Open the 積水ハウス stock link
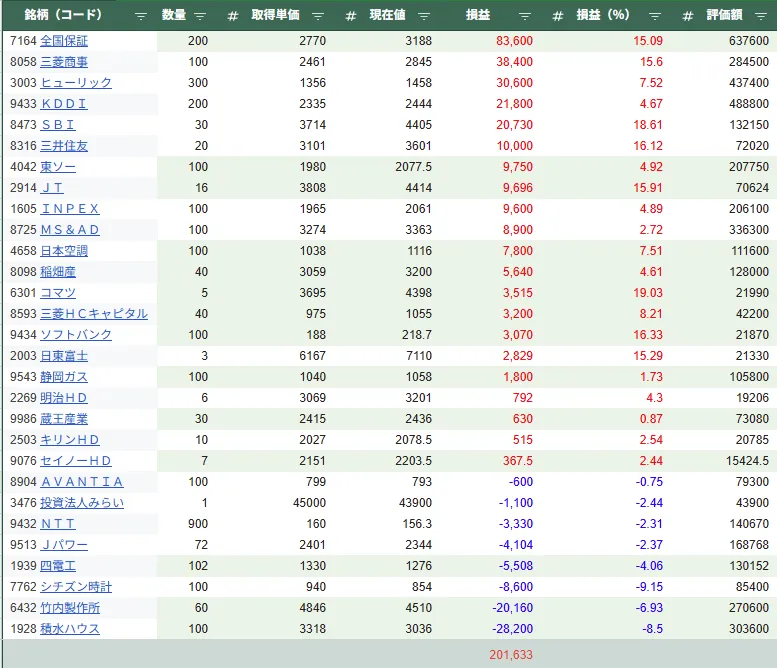Screen dimensions: 777x668 click(70, 629)
